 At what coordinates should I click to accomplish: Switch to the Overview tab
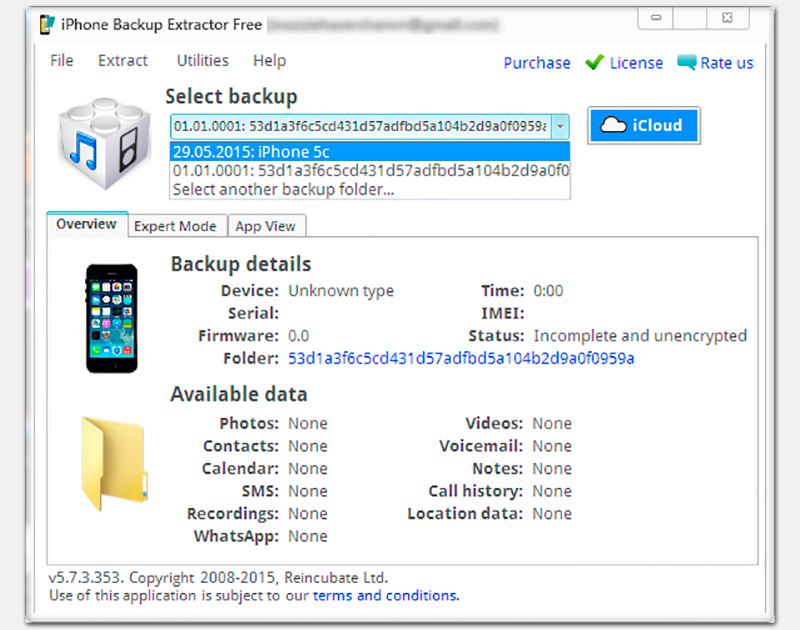point(87,224)
